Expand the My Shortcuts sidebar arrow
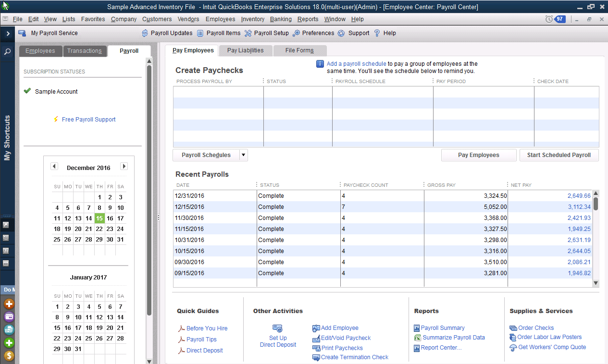The image size is (608, 364). [x=8, y=34]
